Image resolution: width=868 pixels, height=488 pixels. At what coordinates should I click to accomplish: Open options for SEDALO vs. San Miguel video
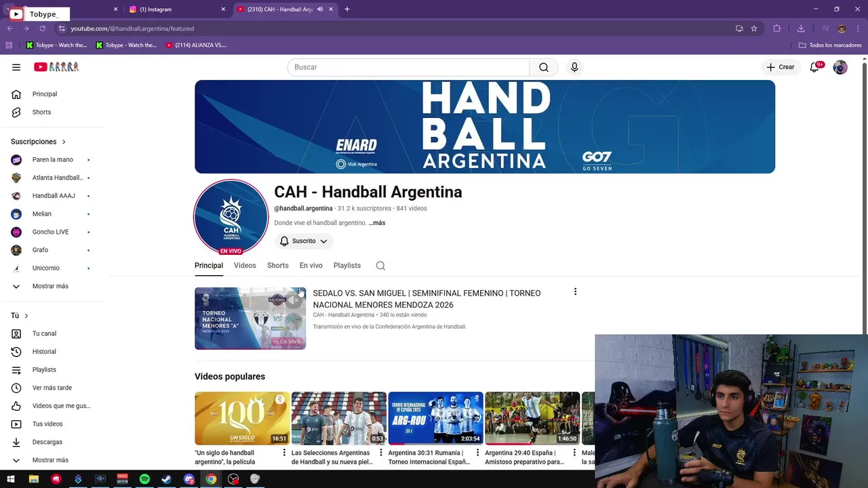pyautogui.click(x=575, y=292)
